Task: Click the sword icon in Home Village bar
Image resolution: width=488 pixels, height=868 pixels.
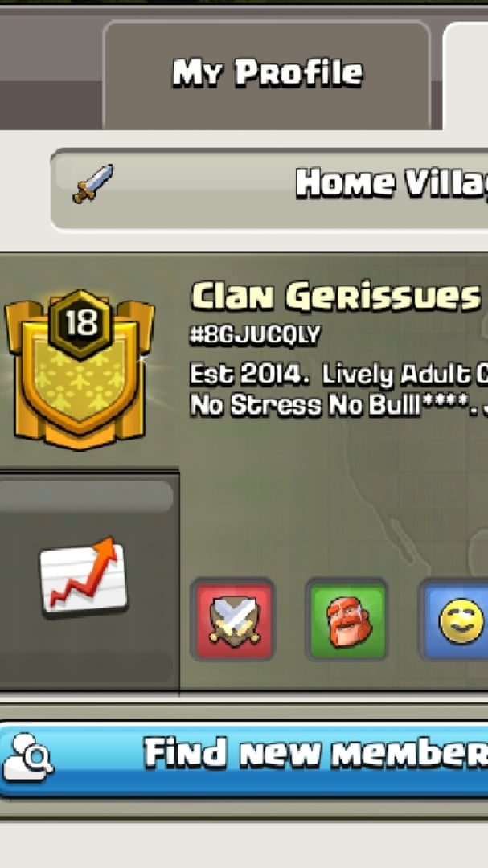Action: (93, 183)
